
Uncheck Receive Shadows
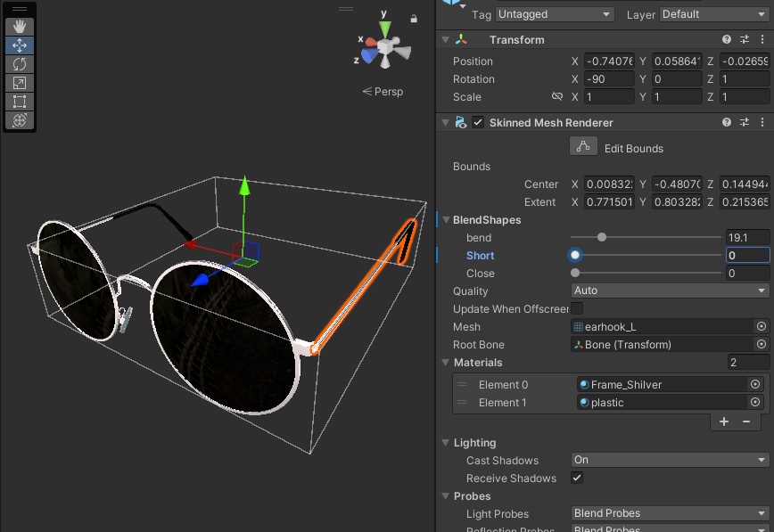577,479
